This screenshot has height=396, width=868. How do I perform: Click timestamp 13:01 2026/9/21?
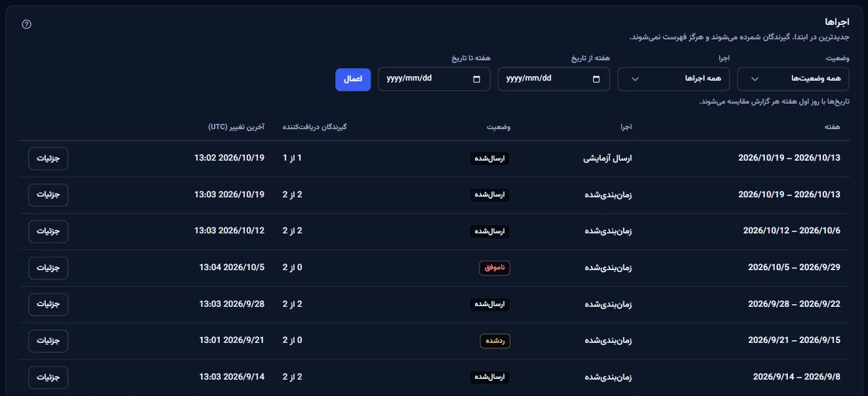pos(232,340)
